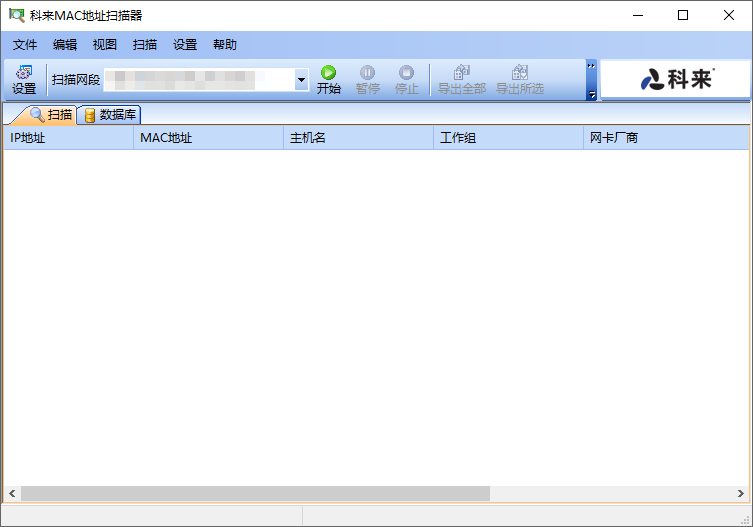Open the 编辑 menu

(65, 45)
